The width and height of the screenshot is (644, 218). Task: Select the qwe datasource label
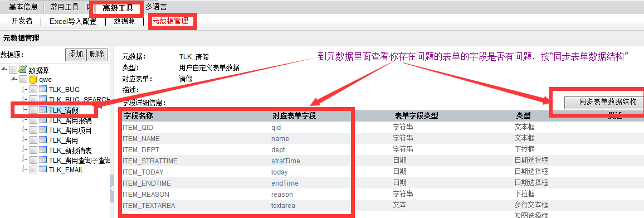pyautogui.click(x=45, y=79)
